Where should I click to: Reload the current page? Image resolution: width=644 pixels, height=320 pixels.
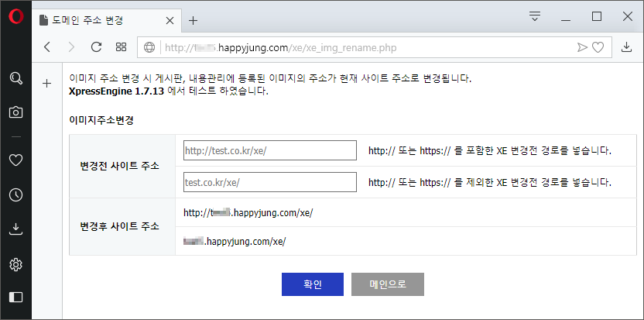point(96,47)
